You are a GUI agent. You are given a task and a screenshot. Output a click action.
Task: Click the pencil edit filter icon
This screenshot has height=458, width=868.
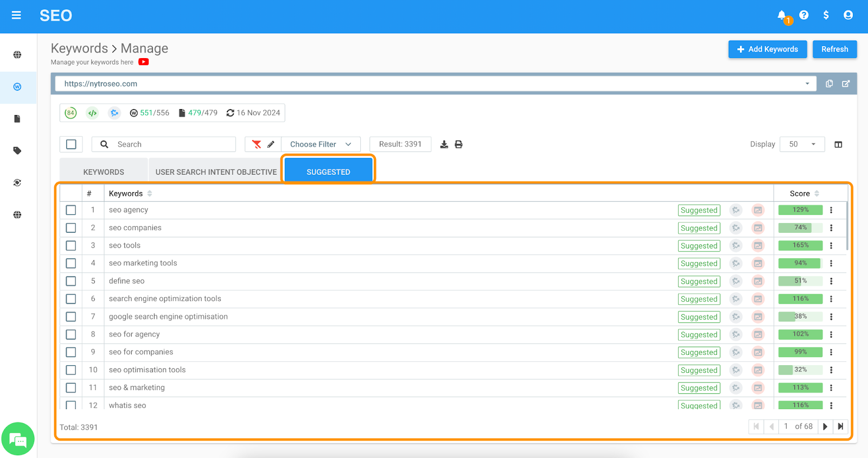pos(271,144)
